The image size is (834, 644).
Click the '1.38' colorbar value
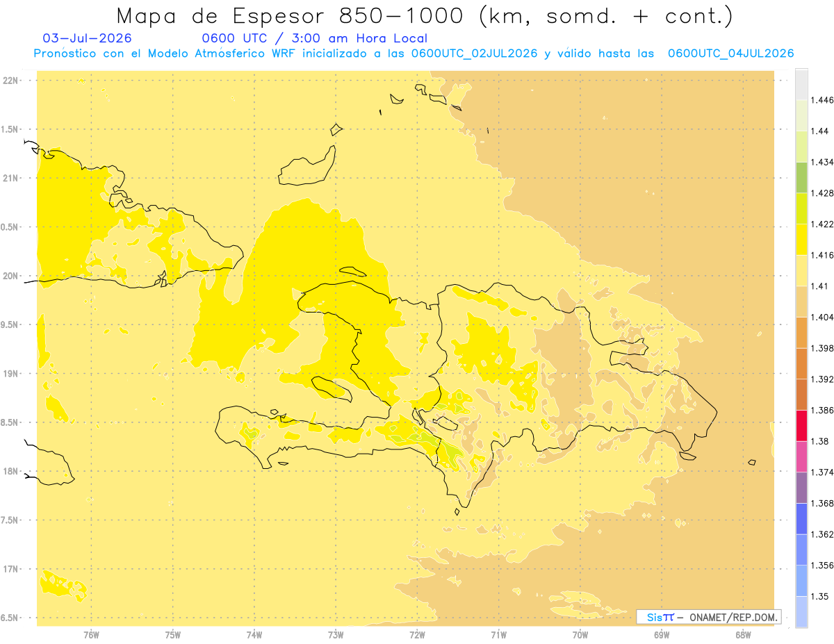click(820, 441)
